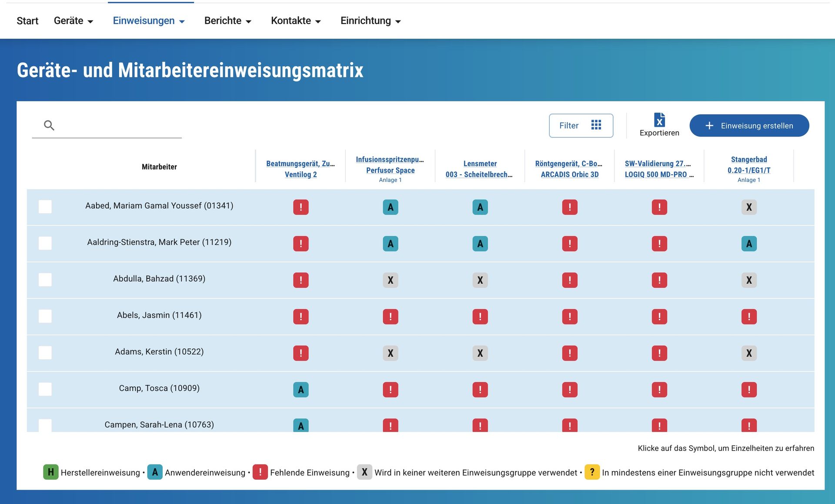The height and width of the screenshot is (504, 835).
Task: Expand the Einrichtung menu
Action: click(371, 21)
